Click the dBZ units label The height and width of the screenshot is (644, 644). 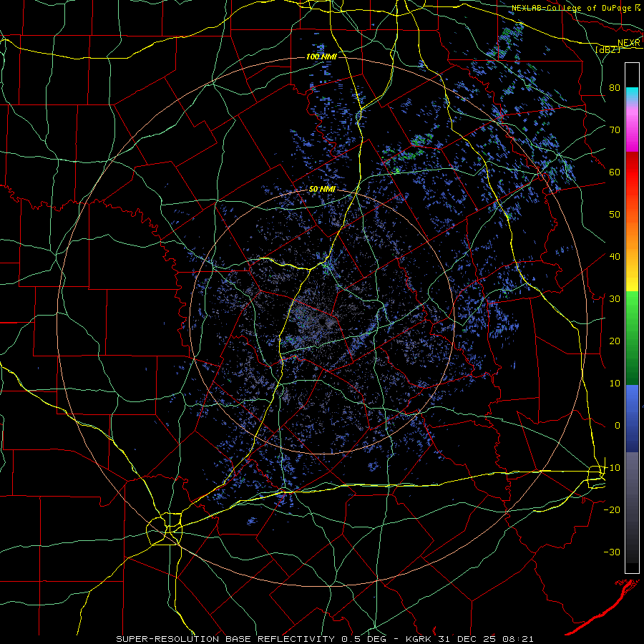[607, 49]
